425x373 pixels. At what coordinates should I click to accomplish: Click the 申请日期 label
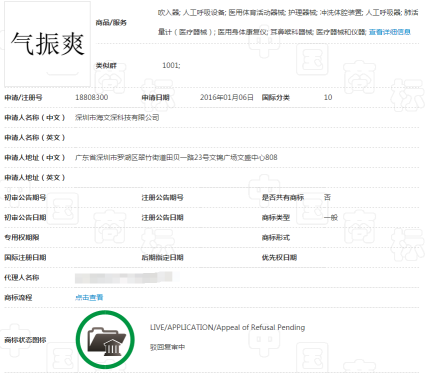(x=155, y=98)
